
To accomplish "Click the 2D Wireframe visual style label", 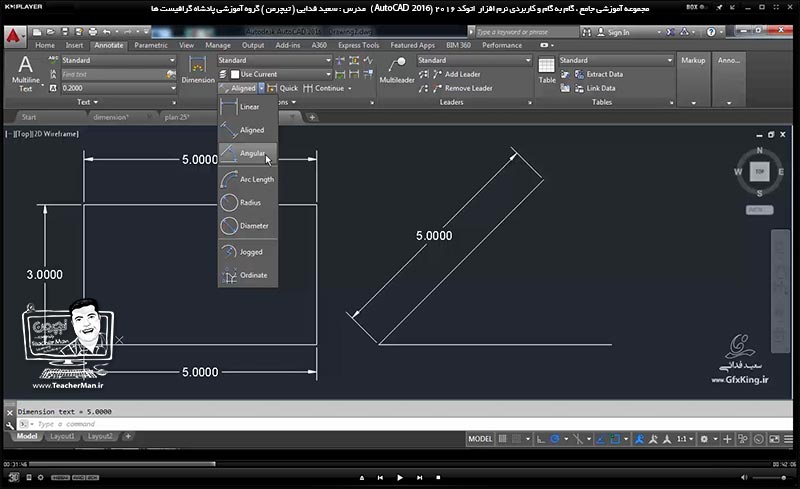I will click(56, 134).
